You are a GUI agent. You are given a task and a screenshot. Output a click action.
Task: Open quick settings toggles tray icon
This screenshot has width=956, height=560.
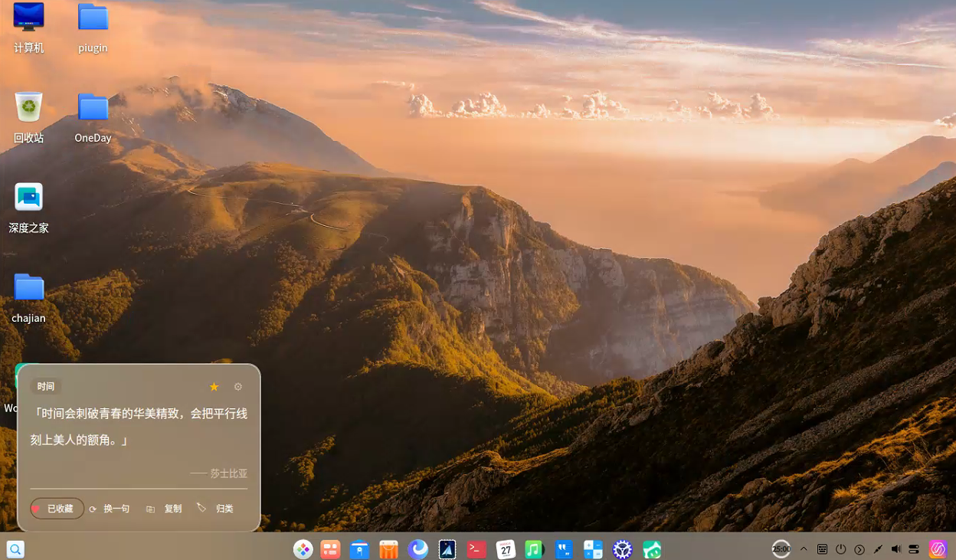pyautogui.click(x=914, y=549)
